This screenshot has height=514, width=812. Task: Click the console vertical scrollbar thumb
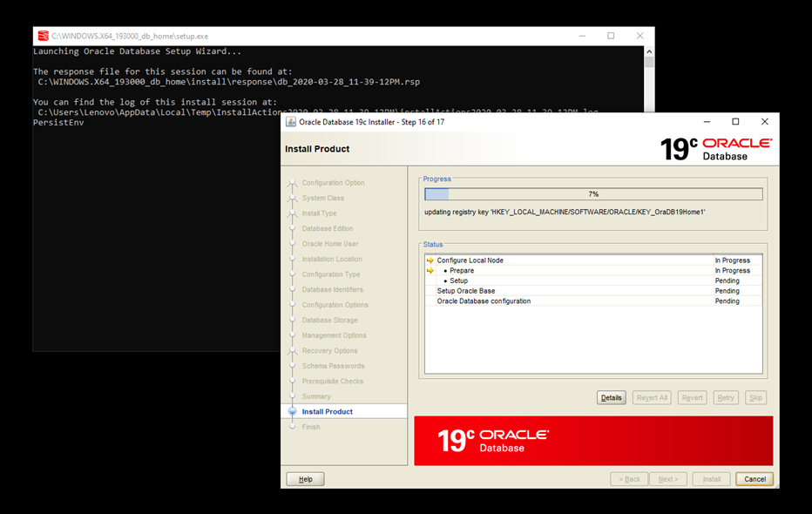(x=649, y=62)
